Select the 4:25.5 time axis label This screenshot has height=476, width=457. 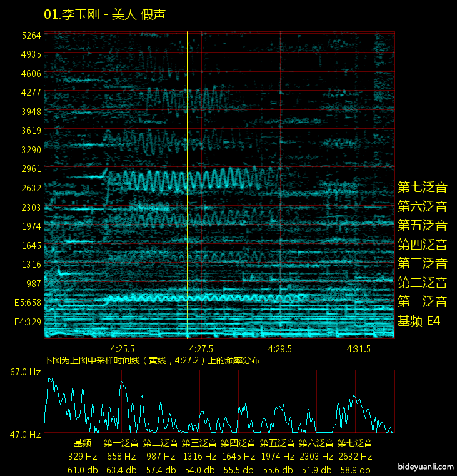tap(123, 348)
